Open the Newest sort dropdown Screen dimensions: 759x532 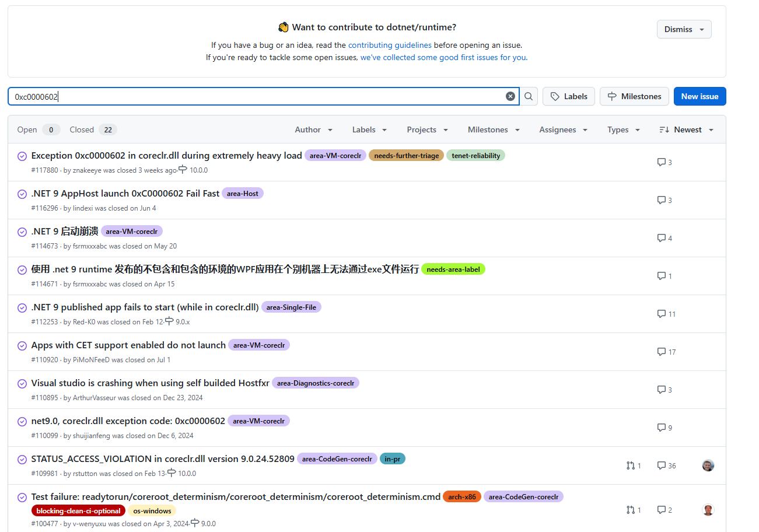(x=687, y=129)
